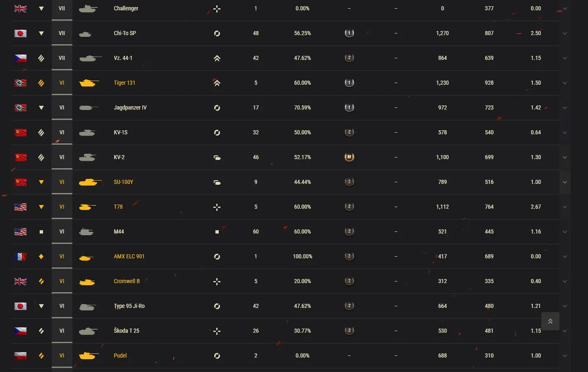The width and height of the screenshot is (588, 372).
Task: Click the Tiger 131 tank icon
Action: (x=88, y=83)
